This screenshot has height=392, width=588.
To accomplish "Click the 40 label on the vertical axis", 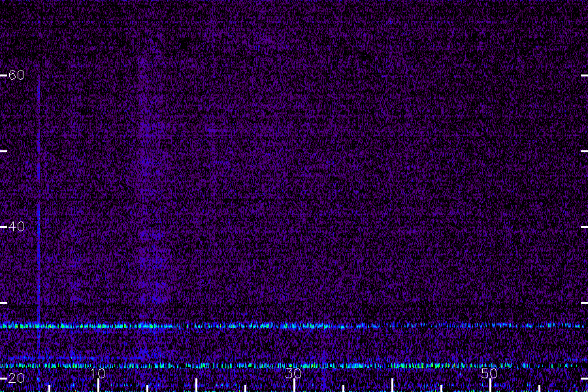I will 17,227.
